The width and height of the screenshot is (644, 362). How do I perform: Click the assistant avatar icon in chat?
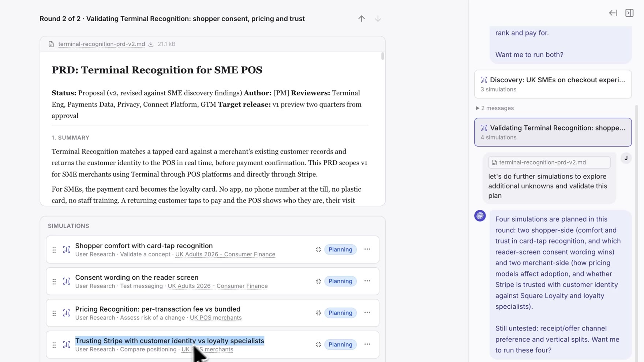pyautogui.click(x=480, y=216)
